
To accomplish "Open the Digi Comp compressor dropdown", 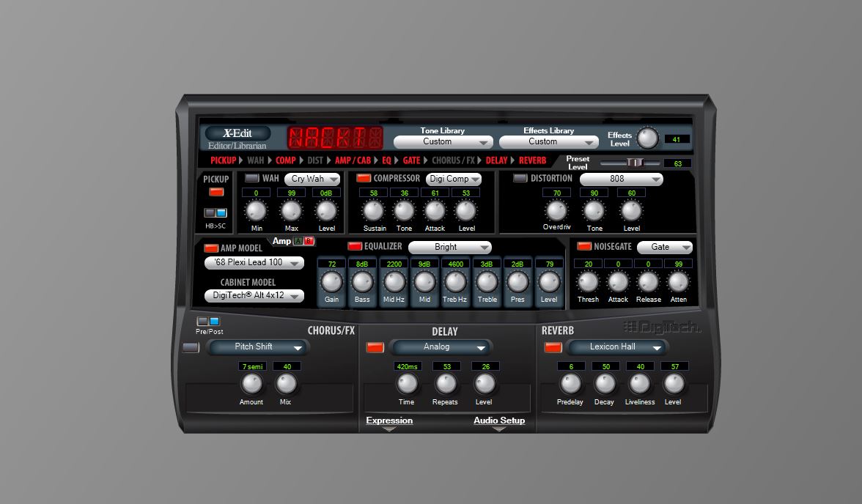I will point(454,179).
